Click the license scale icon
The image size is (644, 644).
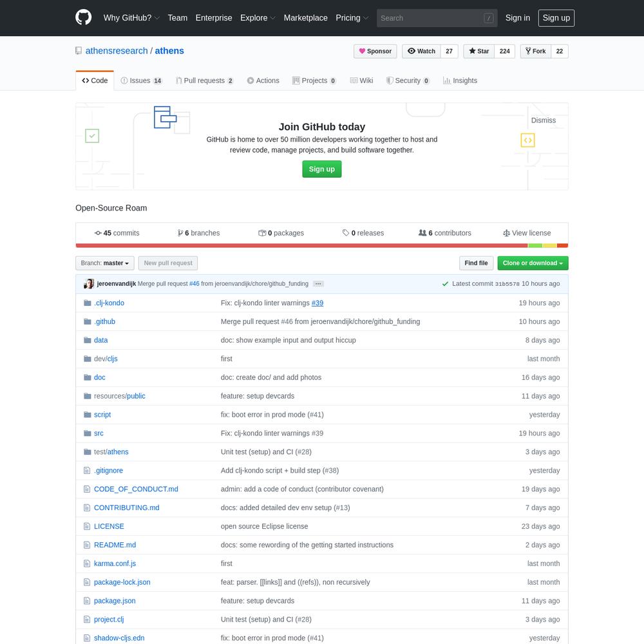[x=506, y=233]
